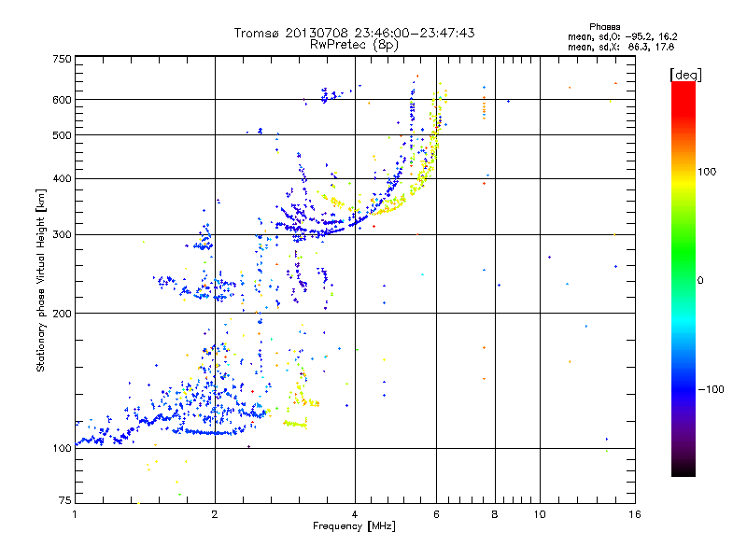Click the 'Phases' header label
The height and width of the screenshot is (560, 747).
pyautogui.click(x=604, y=27)
